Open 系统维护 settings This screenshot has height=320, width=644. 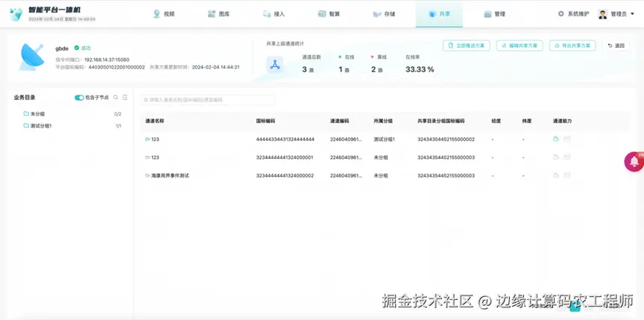tap(573, 14)
